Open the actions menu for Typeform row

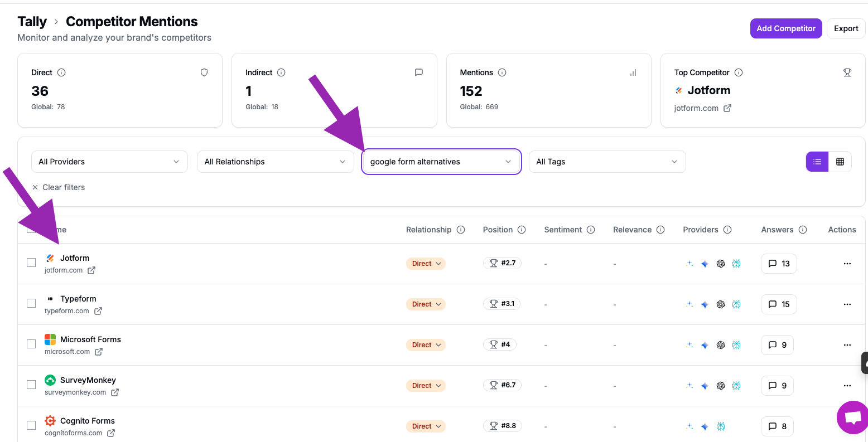tap(847, 304)
